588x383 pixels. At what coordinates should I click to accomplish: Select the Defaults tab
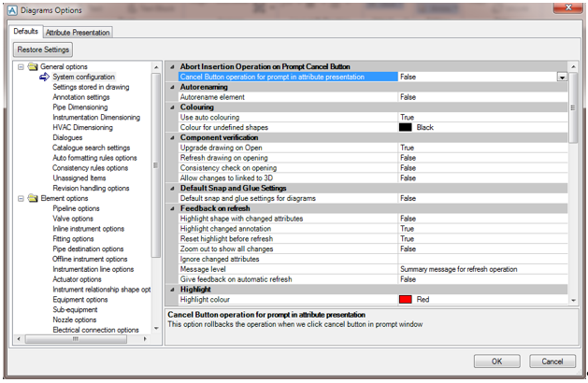pos(26,32)
